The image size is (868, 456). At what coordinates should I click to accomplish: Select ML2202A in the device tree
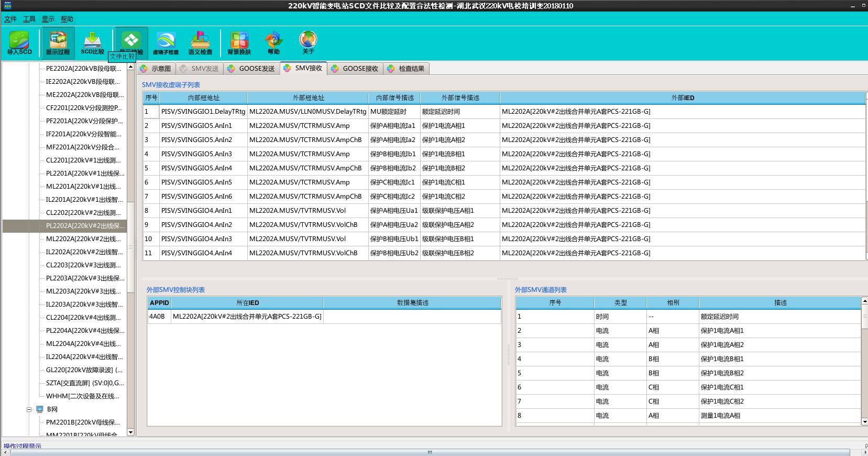point(83,239)
